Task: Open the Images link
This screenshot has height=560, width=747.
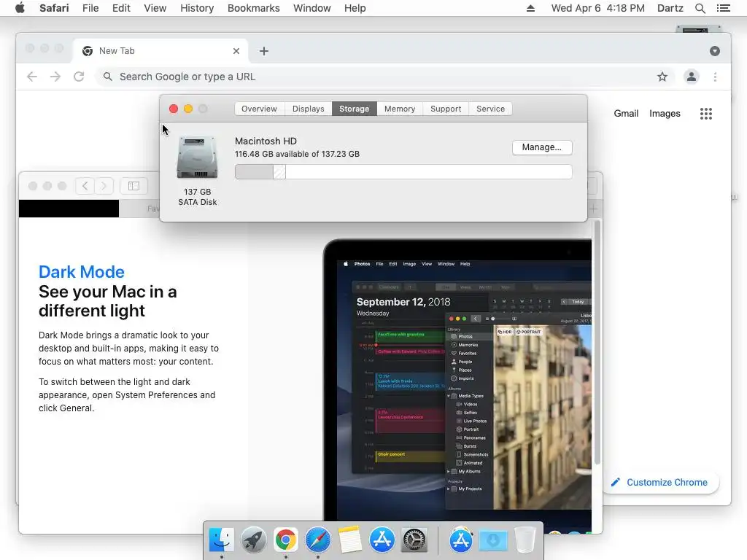Action: click(665, 113)
